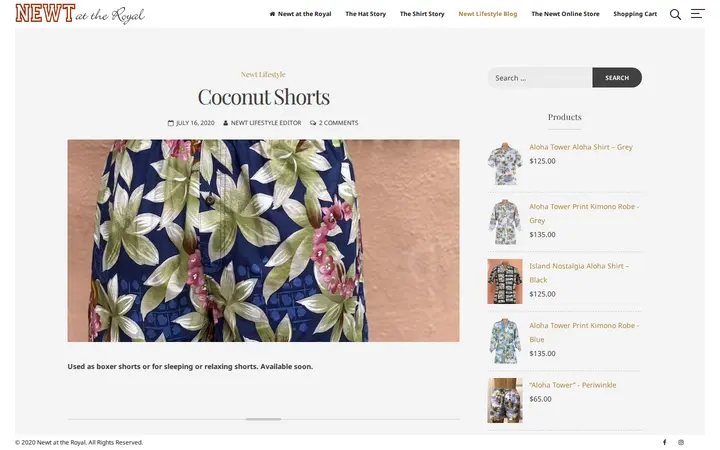This screenshot has width=720, height=450.
Task: Open Aloha Tower Print Kimono Robe - Grey link
Action: pyautogui.click(x=584, y=214)
